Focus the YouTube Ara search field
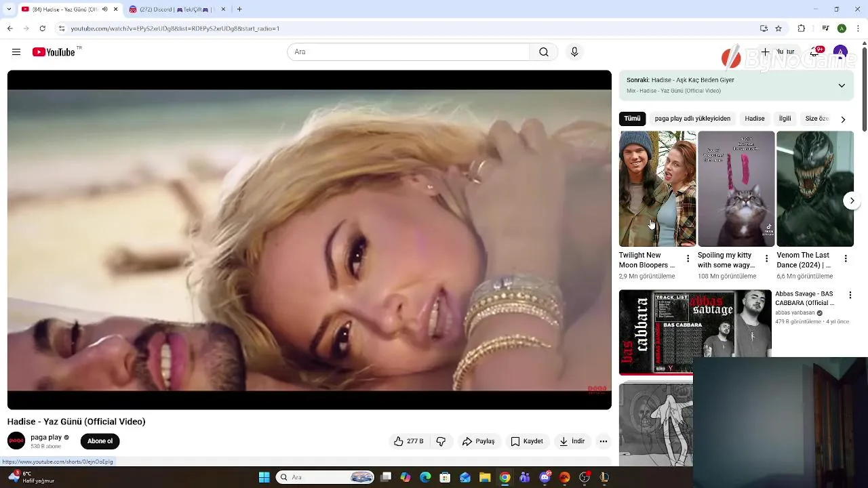The height and width of the screenshot is (488, 868). coord(408,52)
